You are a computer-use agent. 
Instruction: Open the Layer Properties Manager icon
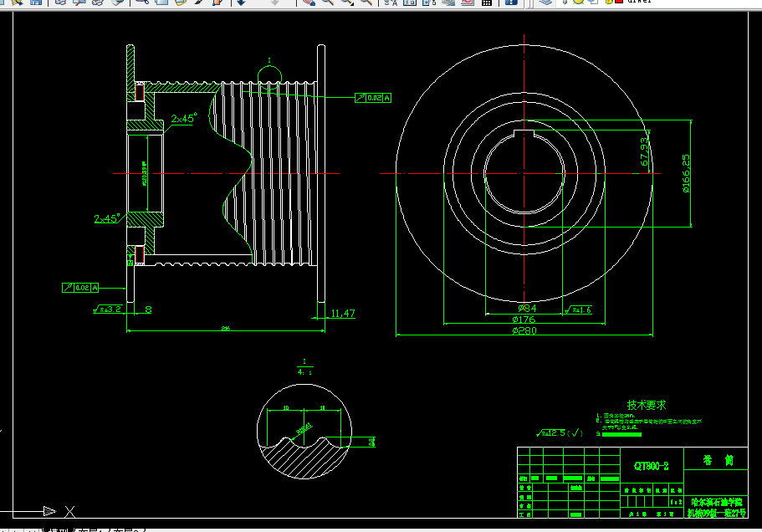(545, 2)
